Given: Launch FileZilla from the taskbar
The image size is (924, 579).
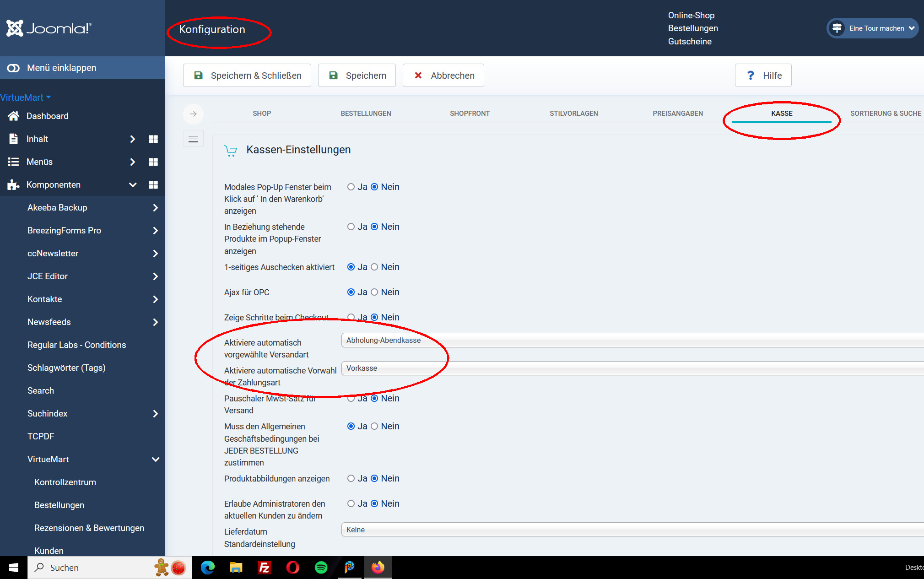Looking at the screenshot, I should click(x=265, y=568).
